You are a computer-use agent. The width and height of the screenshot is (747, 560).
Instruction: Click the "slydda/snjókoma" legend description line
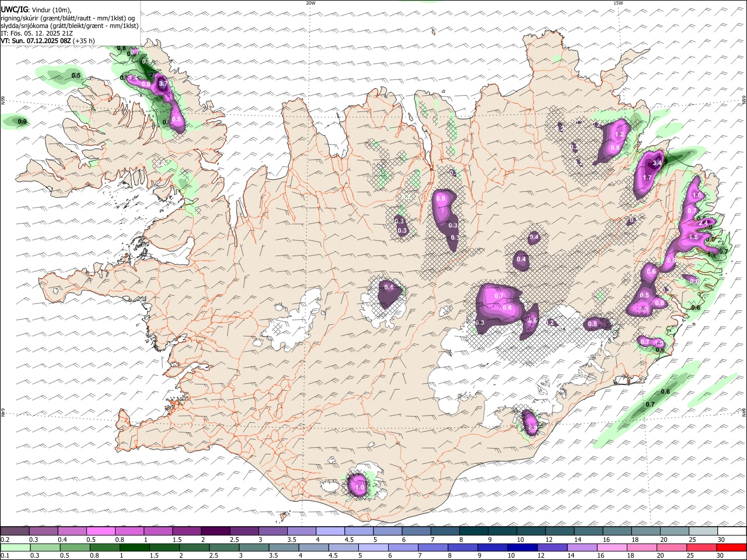click(69, 26)
